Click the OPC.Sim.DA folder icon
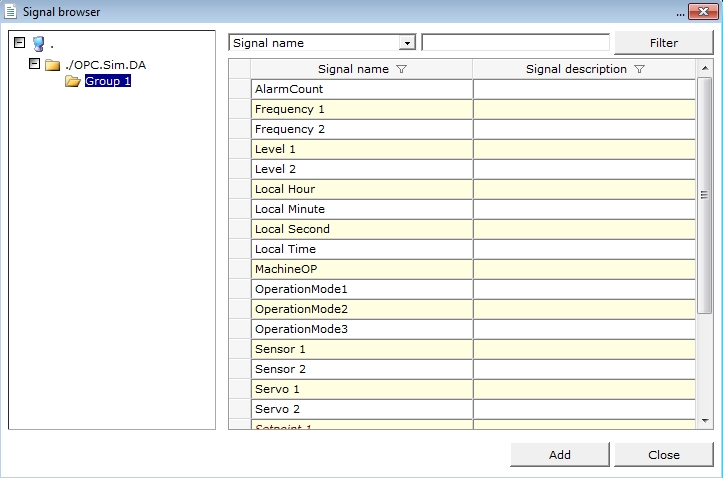723x478 pixels. tap(52, 64)
